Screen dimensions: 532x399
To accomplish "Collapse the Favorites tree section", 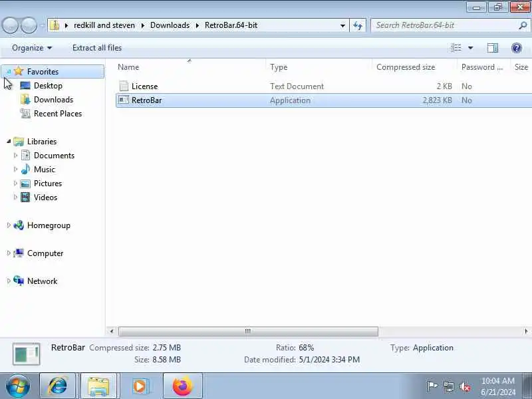I will (x=9, y=72).
